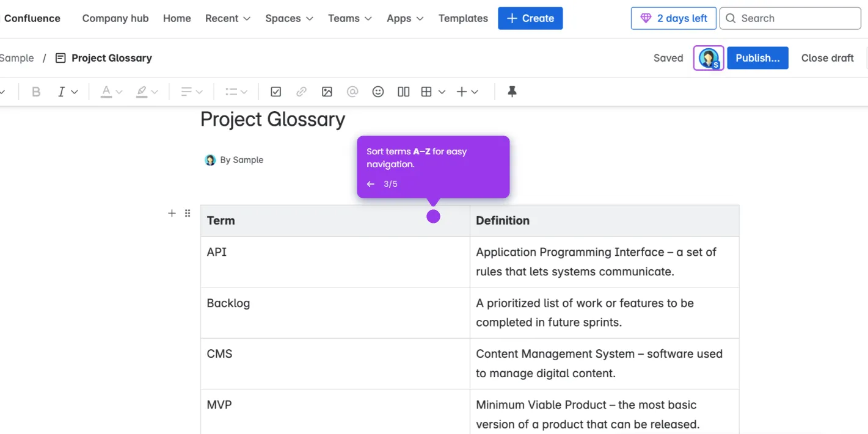Screen dimensions: 868x434
Task: Insert an action item checkbox
Action: [276, 92]
